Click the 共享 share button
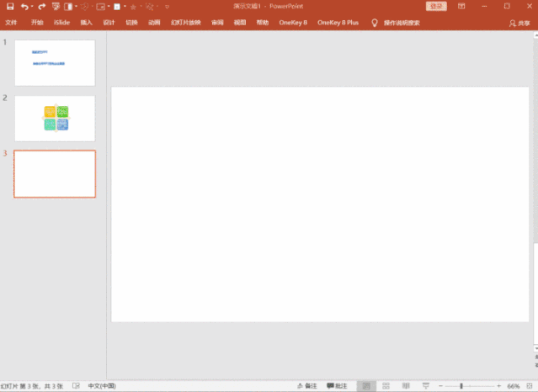Viewport: 538px width, 392px height. [x=519, y=23]
